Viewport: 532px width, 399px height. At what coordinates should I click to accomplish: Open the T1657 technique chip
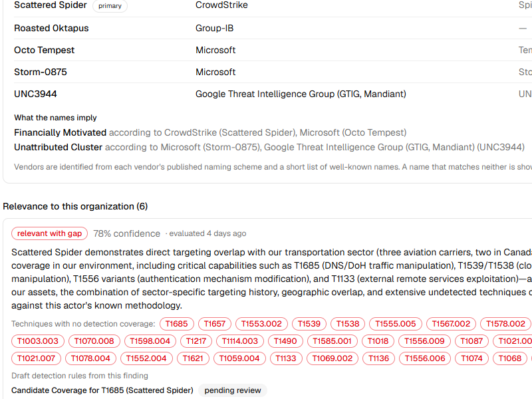[214, 324]
